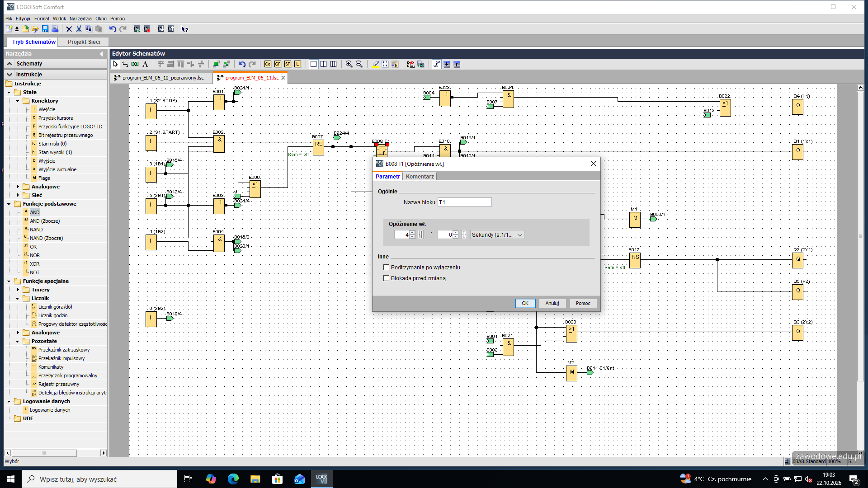Collapse the 'Instrukcje' panel section
The width and height of the screenshot is (868, 488).
pyautogui.click(x=9, y=74)
